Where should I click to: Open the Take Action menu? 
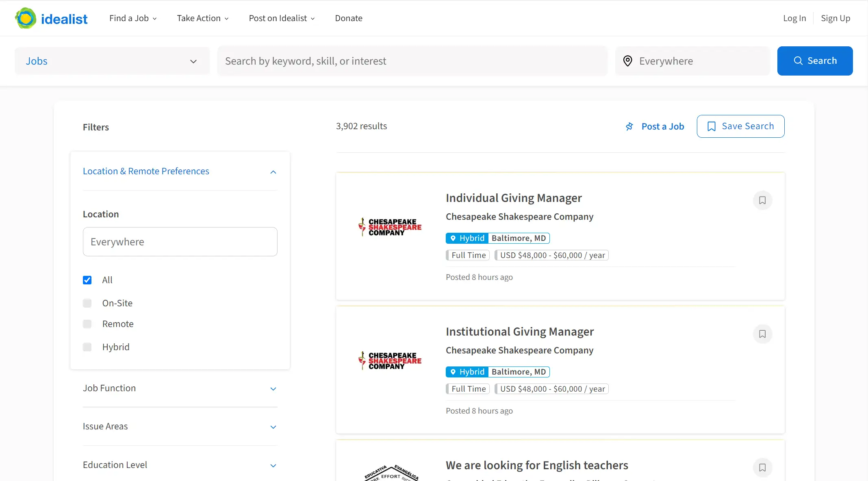(203, 18)
